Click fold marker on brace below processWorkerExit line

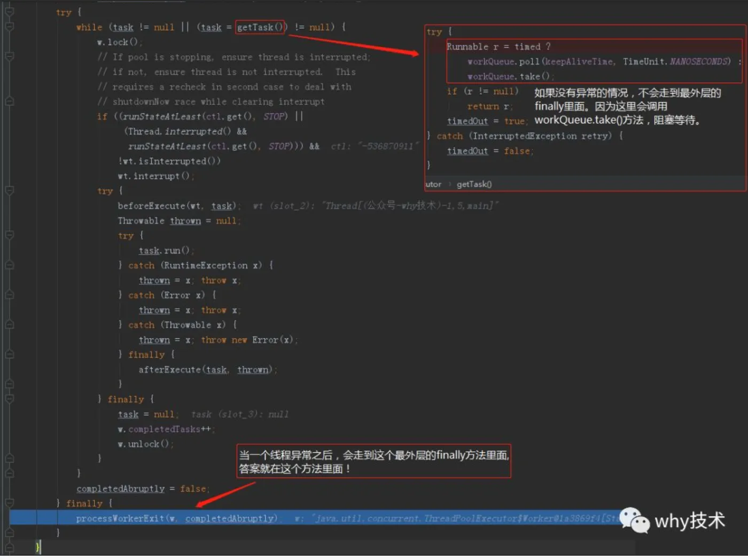pos(9,532)
